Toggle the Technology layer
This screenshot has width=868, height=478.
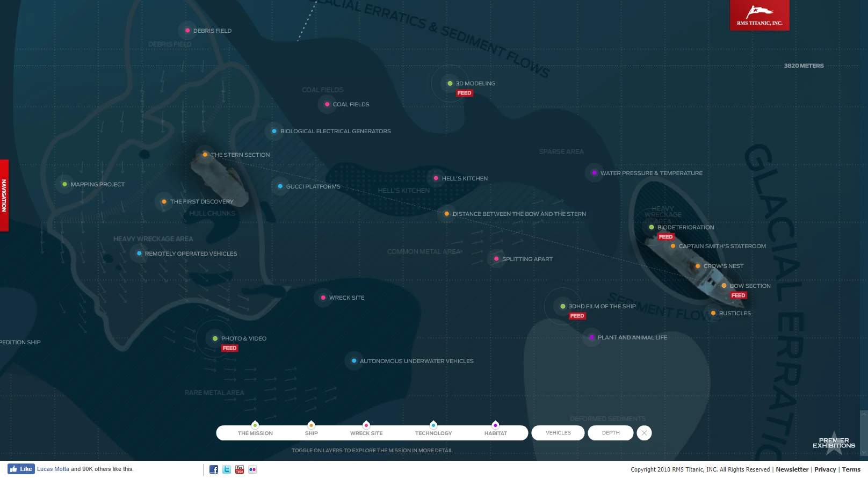[x=433, y=433]
